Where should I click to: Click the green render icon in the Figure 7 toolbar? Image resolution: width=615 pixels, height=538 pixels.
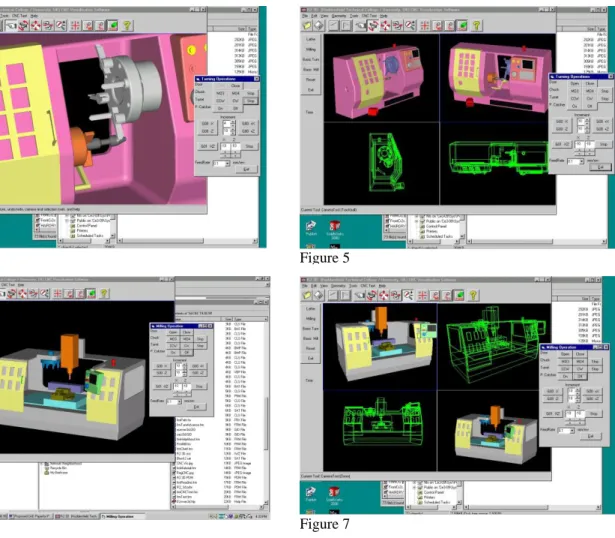460,295
